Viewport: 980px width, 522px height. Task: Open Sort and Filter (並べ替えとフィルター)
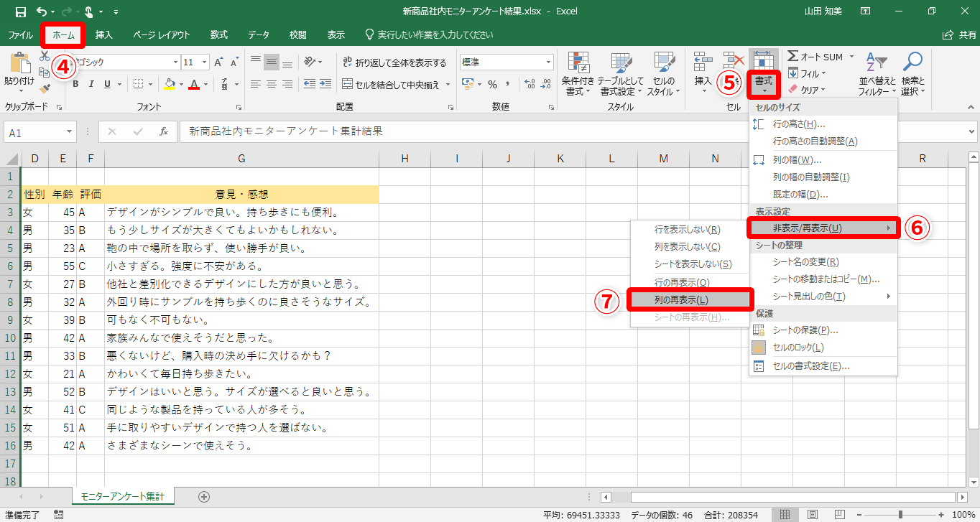877,74
